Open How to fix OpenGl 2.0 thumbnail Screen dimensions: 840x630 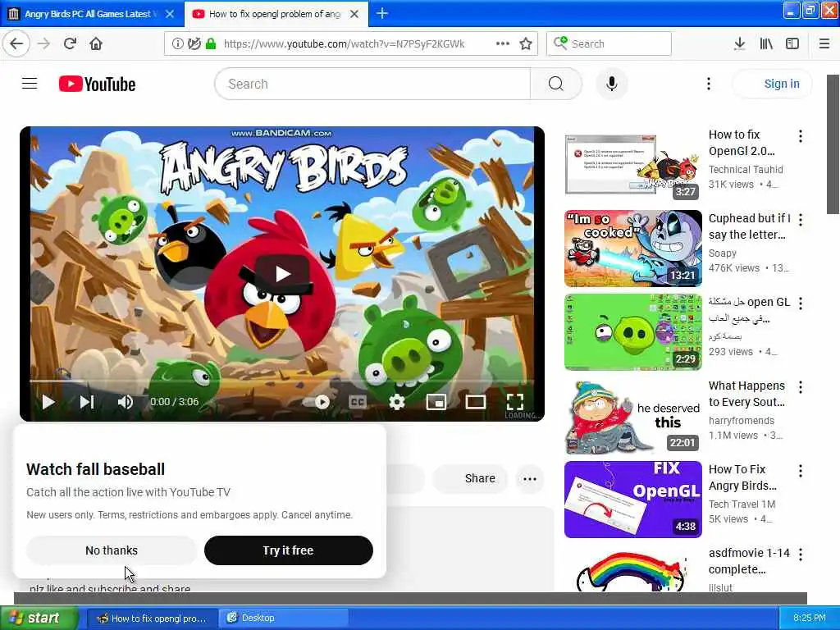coord(632,164)
